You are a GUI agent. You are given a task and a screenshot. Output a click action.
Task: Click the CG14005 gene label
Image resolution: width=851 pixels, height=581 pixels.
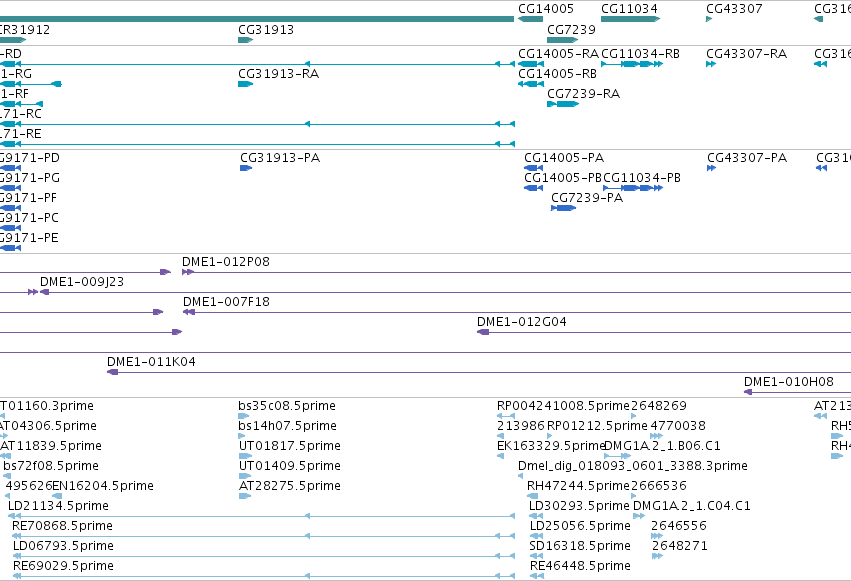pos(545,9)
